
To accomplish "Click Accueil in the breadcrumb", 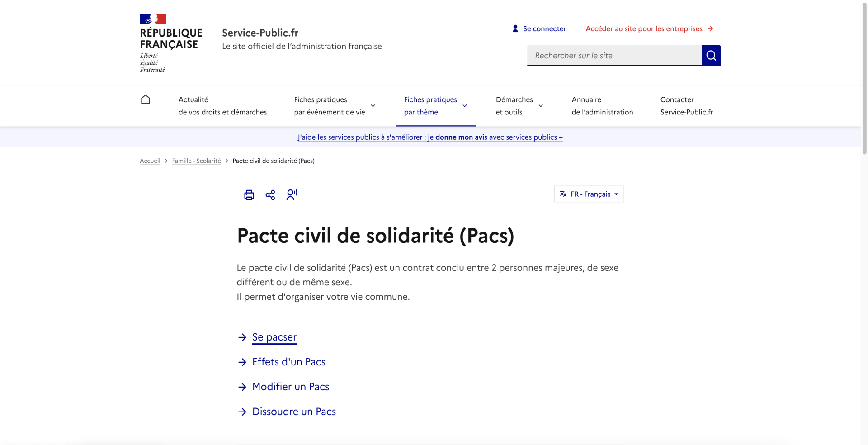I will point(150,161).
